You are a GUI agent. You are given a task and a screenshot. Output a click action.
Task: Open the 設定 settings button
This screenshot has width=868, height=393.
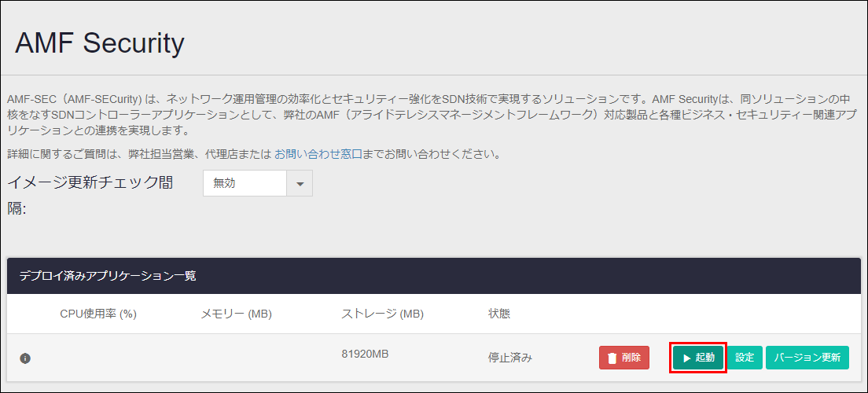click(x=745, y=358)
